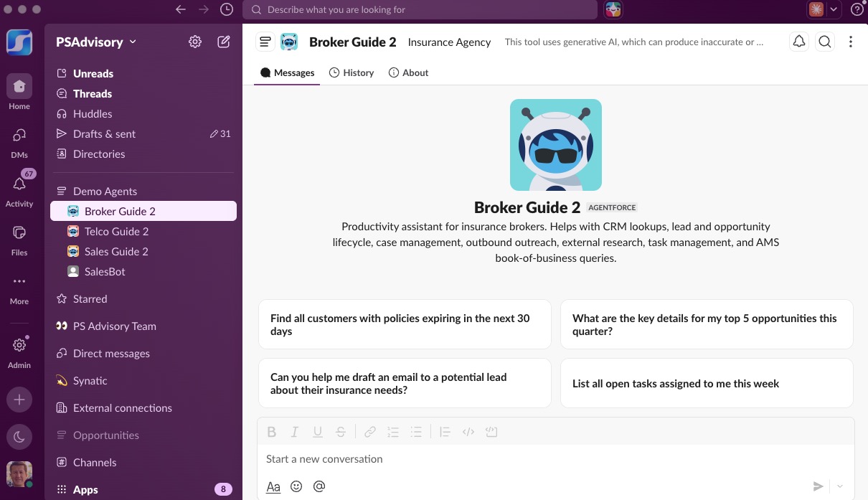
Task: Toggle italic formatting
Action: coord(295,432)
